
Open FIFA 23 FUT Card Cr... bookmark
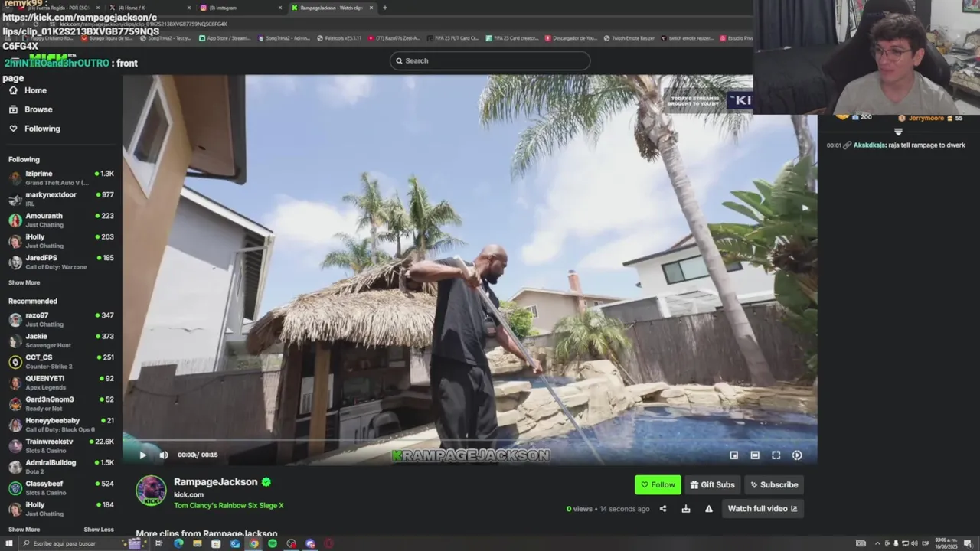(452, 38)
